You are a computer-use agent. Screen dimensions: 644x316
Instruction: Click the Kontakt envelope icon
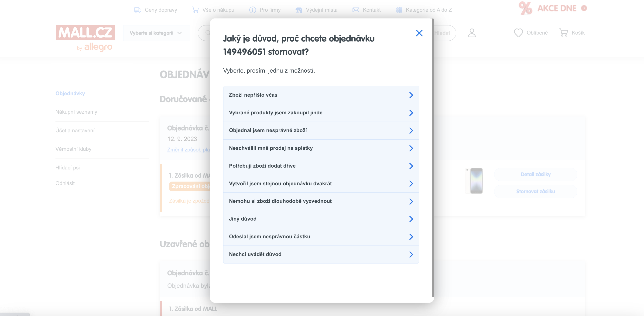coord(356,10)
